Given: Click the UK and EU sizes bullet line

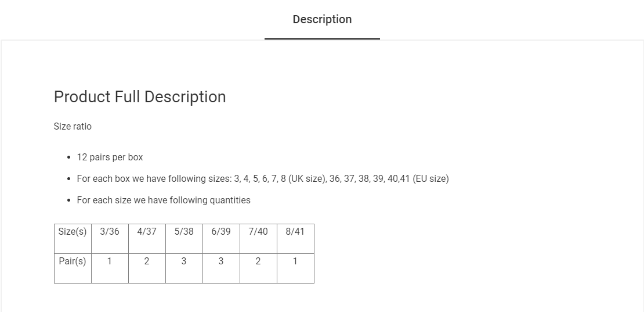Looking at the screenshot, I should 262,179.
